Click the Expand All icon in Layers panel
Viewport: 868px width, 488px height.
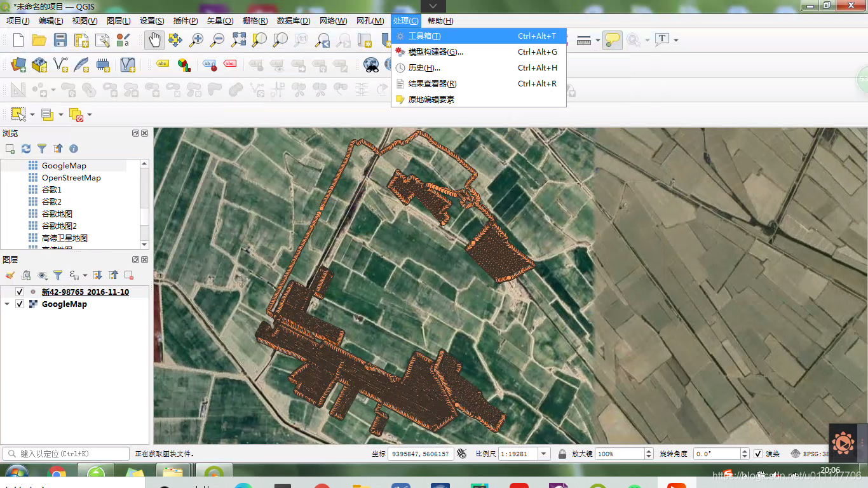pyautogui.click(x=97, y=275)
